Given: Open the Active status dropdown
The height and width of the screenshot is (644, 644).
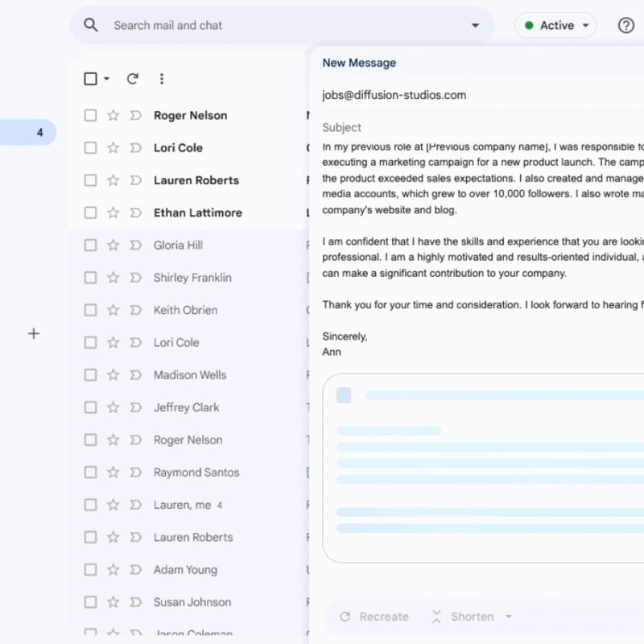Looking at the screenshot, I should [555, 26].
